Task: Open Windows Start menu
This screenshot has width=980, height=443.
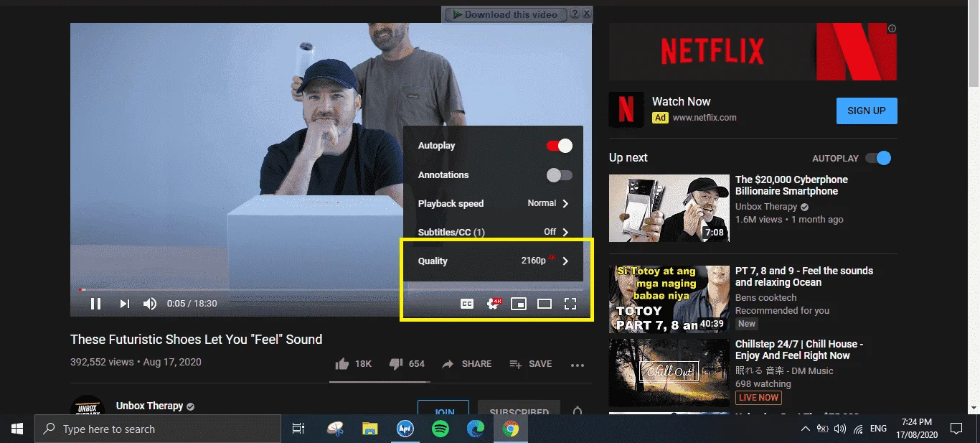Action: 17,429
